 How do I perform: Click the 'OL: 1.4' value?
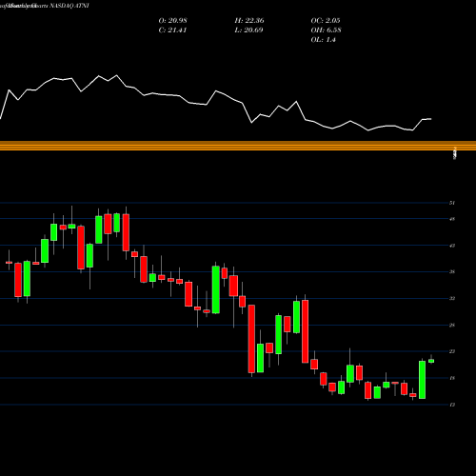(323, 40)
